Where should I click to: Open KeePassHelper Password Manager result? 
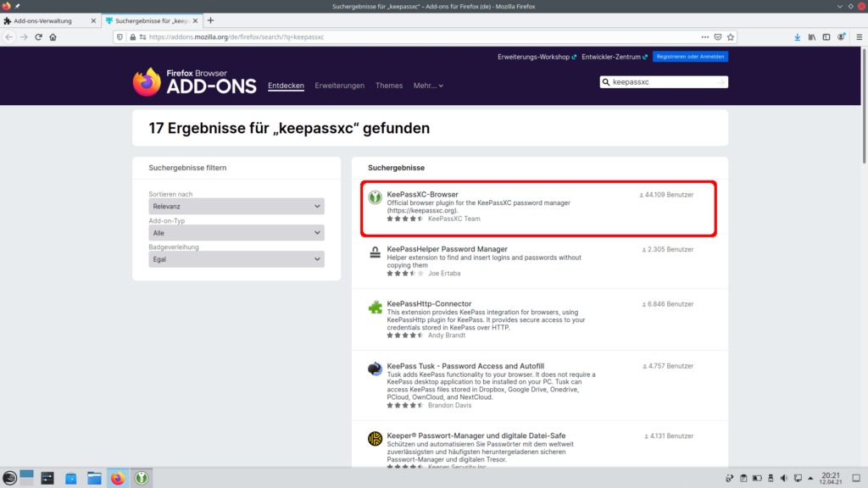click(447, 249)
